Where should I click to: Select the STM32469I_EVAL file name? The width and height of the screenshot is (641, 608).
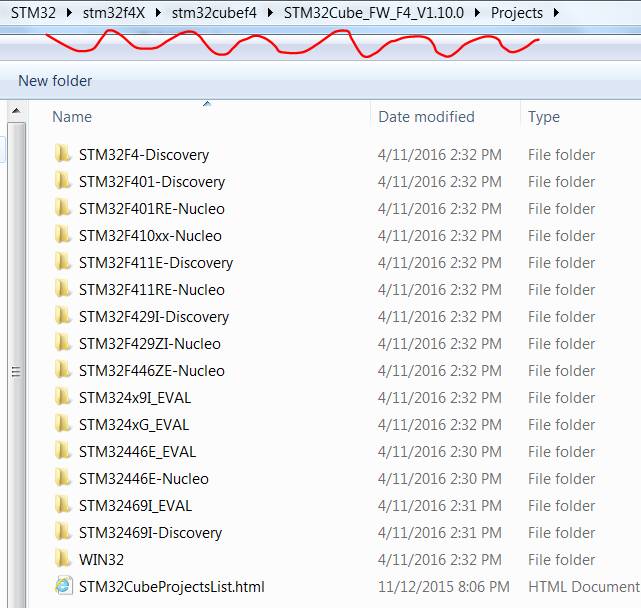(x=135, y=505)
